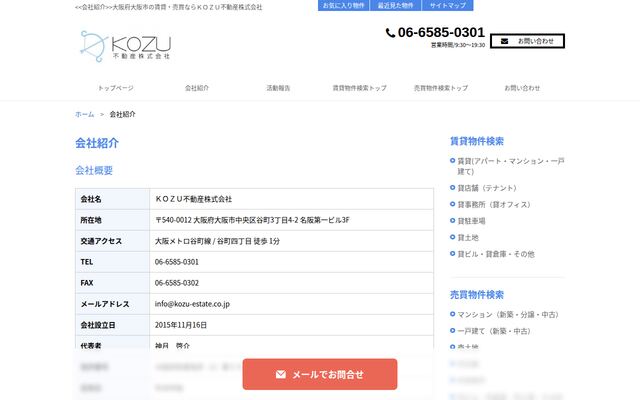Click bullet icon beside 貸店舗（テナント）
This screenshot has height=400, width=640.
452,188
